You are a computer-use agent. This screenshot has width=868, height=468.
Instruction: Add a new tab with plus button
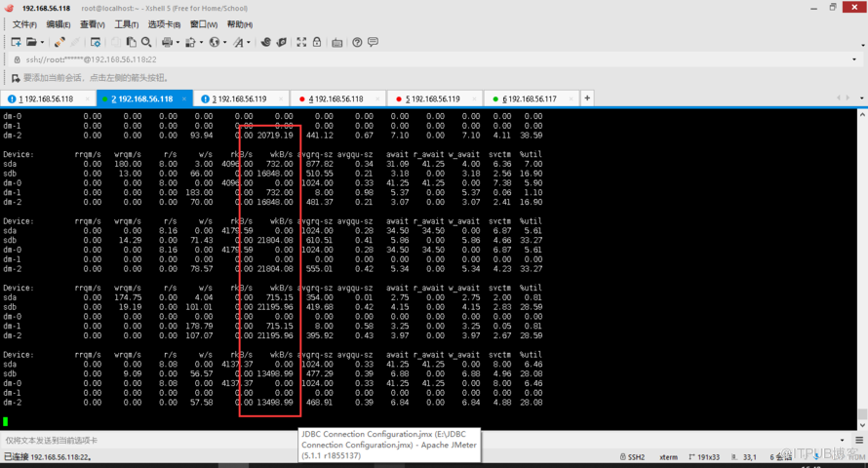[587, 98]
